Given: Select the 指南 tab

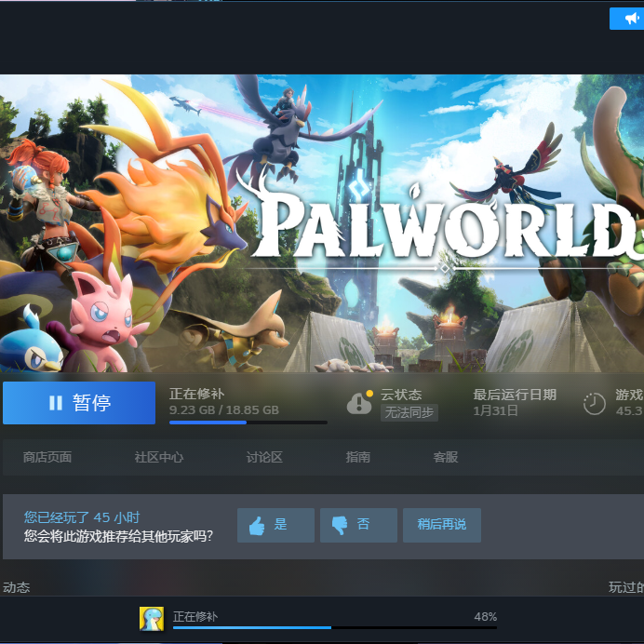Looking at the screenshot, I should [x=357, y=457].
